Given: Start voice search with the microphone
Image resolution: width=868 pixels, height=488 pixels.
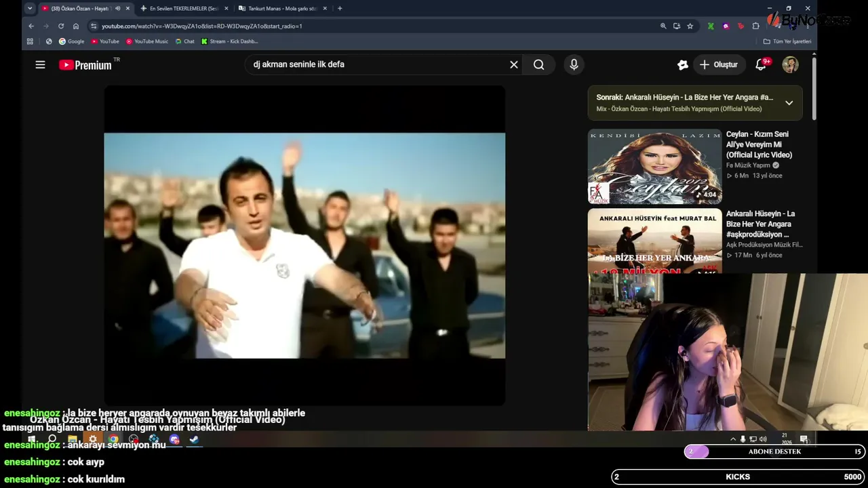Looking at the screenshot, I should click(574, 64).
